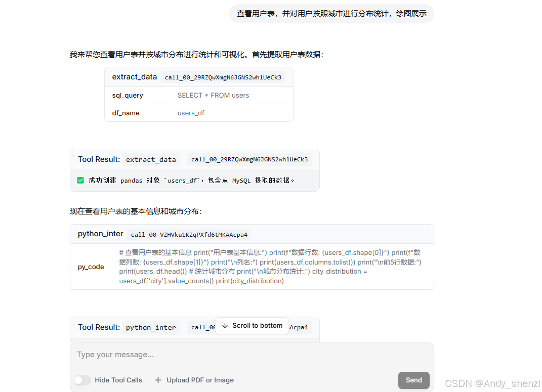Click Upload PDF or Image label
The height and width of the screenshot is (392, 542).
[x=200, y=380]
